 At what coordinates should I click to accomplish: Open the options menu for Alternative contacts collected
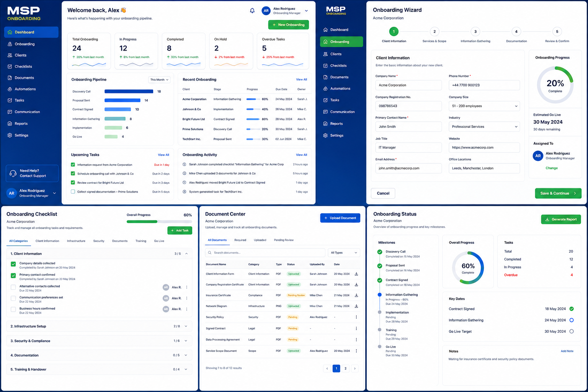click(187, 287)
